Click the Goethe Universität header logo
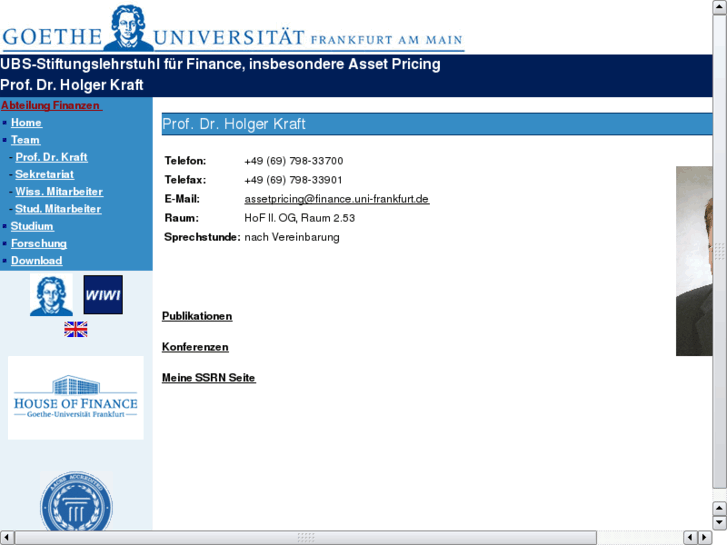 (x=233, y=28)
